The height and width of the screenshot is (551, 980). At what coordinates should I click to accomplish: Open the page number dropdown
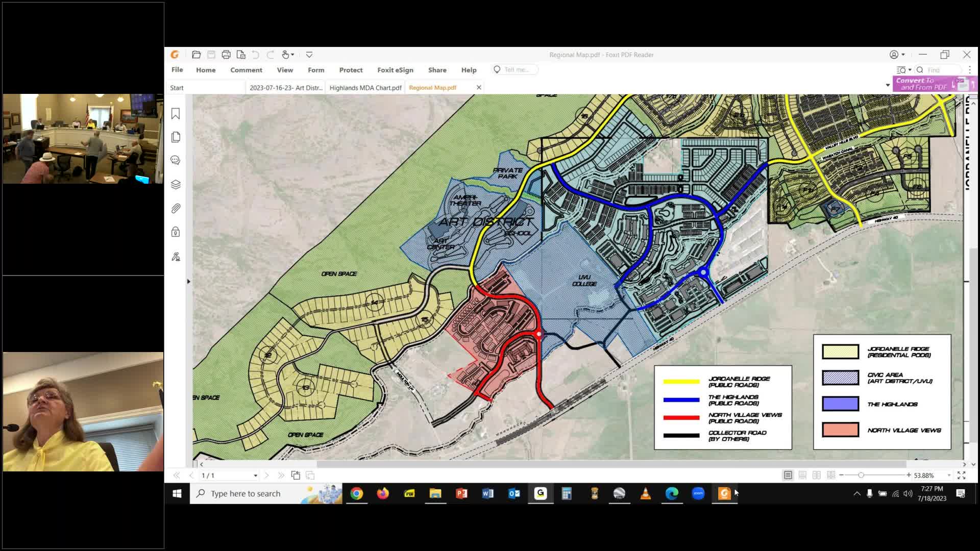(x=255, y=475)
